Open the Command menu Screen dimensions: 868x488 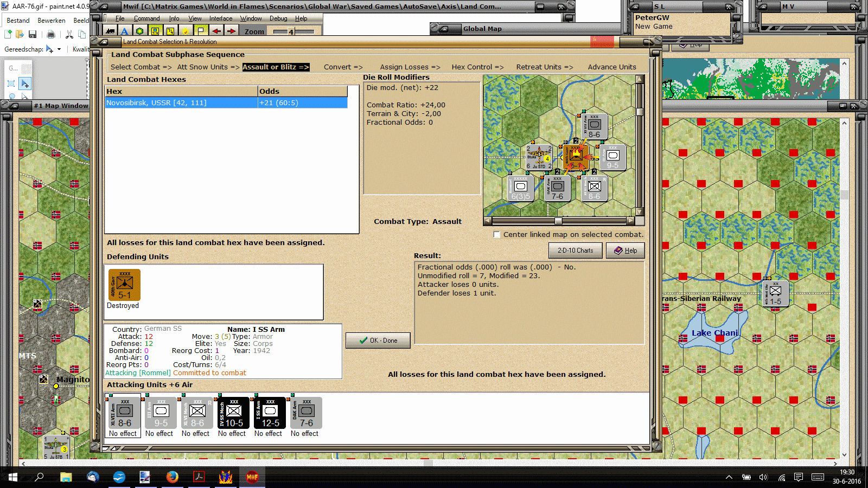point(146,18)
